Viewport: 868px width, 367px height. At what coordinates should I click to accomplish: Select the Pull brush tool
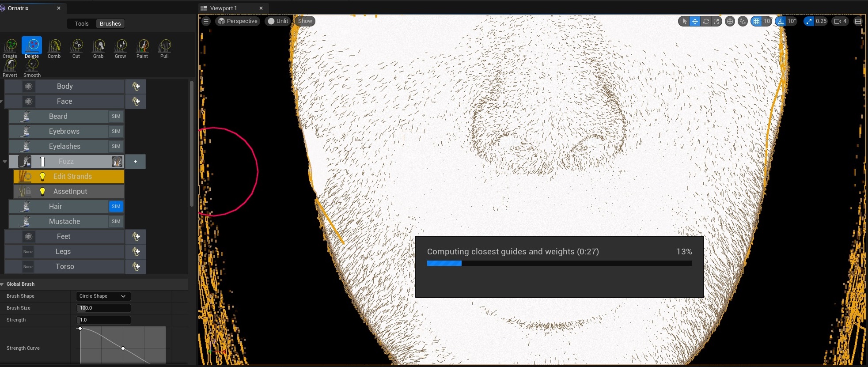coord(164,48)
